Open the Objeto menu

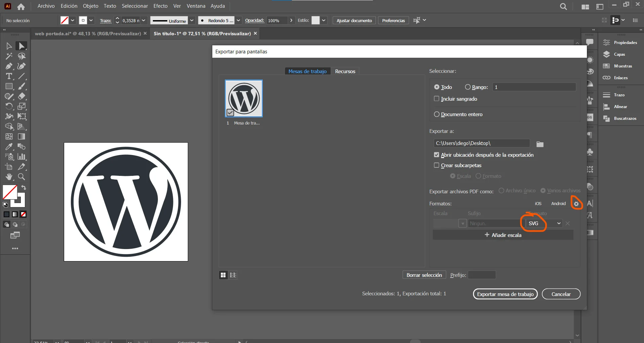point(91,6)
